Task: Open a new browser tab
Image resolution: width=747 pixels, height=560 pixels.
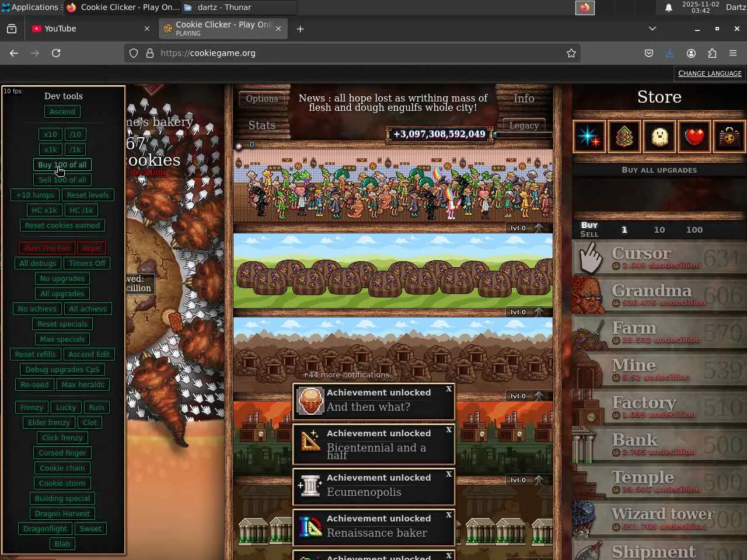Action: 300,29
